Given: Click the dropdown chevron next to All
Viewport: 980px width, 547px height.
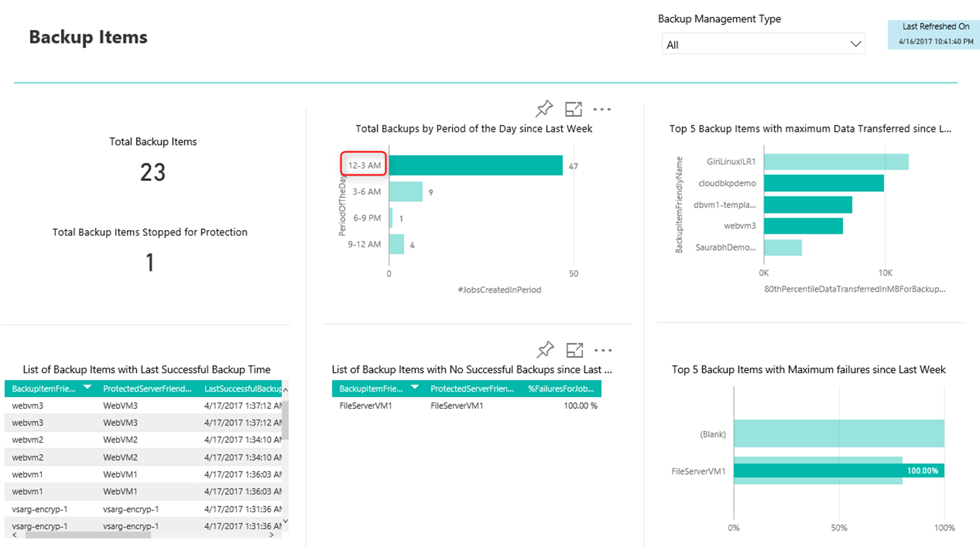Looking at the screenshot, I should (x=855, y=45).
